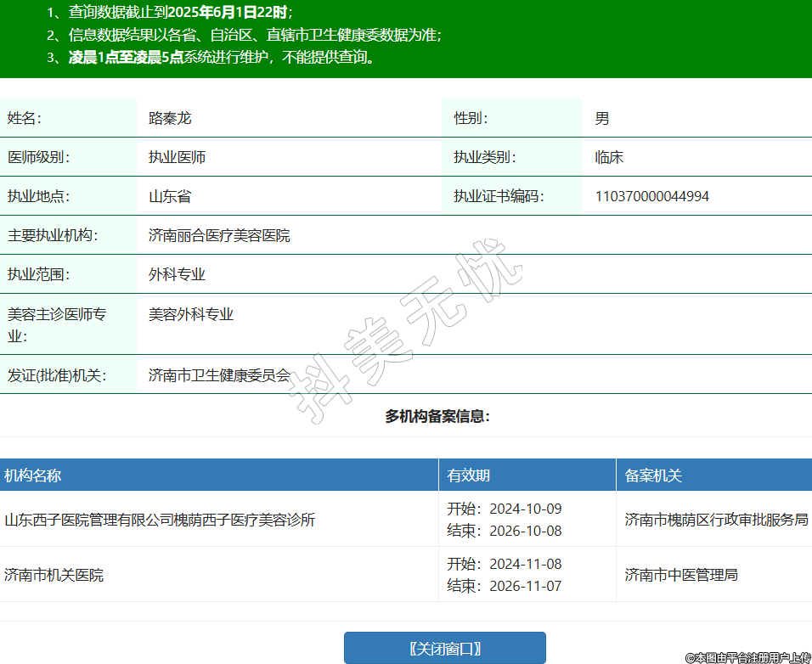Click the 济南市卫生健康委员会 issuing authority

coord(219,374)
